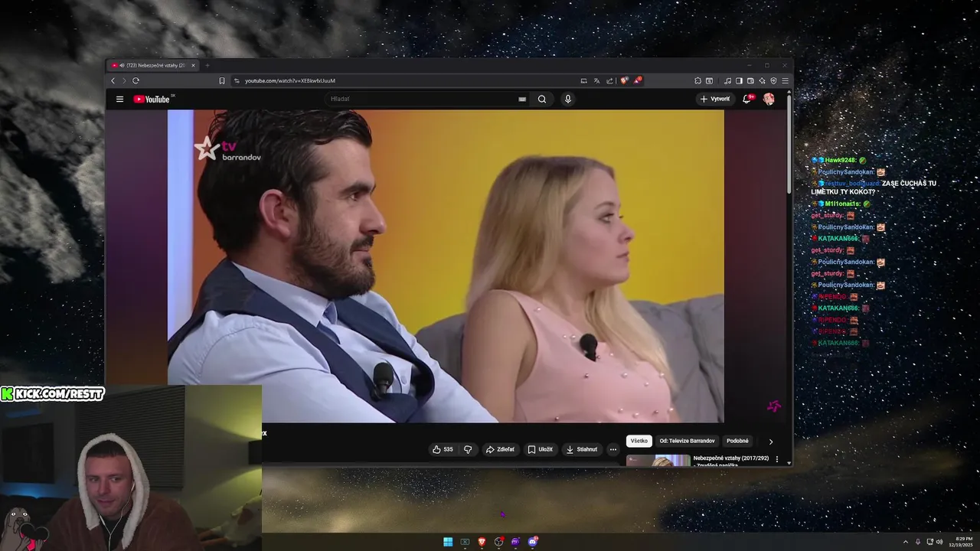
Task: Open the clock and date in the taskbar
Action: pos(962,542)
